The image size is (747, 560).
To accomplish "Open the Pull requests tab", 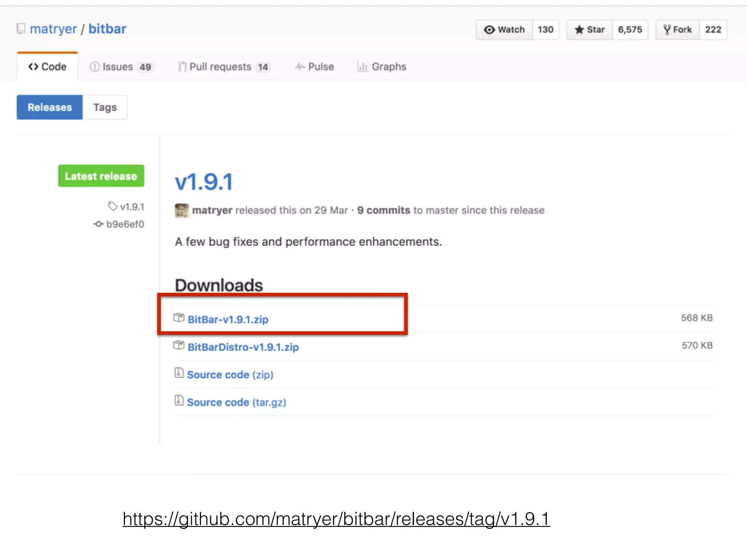I will (x=225, y=67).
